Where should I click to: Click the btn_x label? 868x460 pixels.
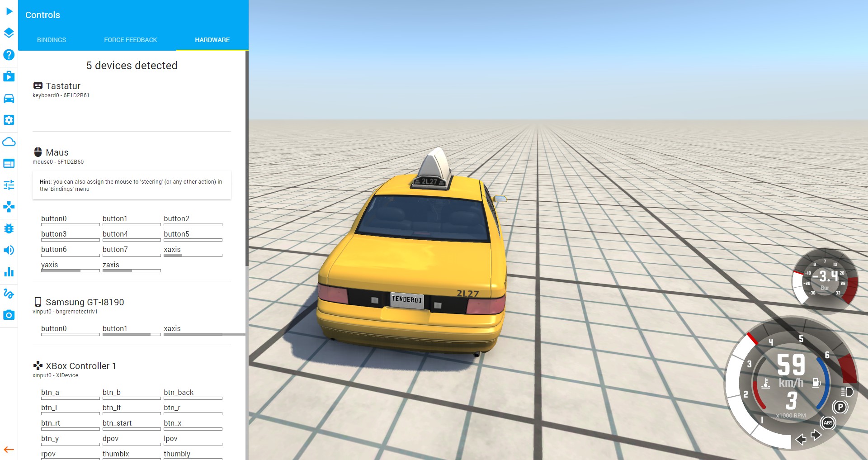(x=173, y=423)
